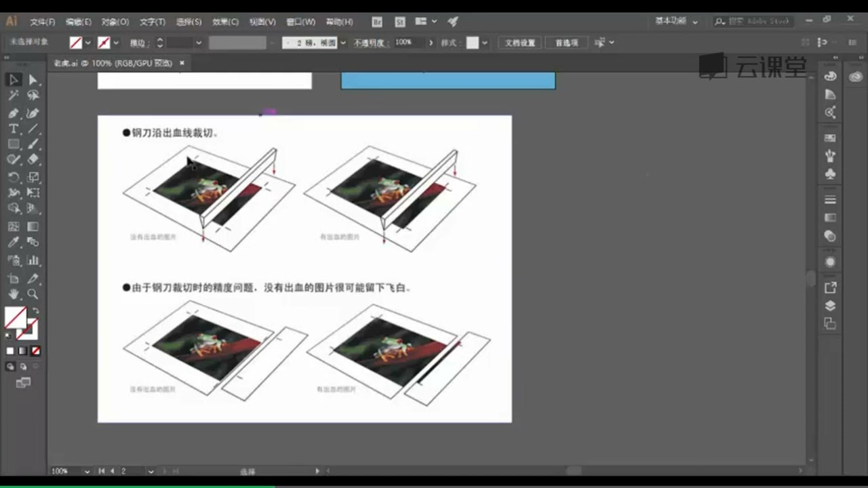This screenshot has height=488, width=868.
Task: Choose the Shape Builder tool
Action: coord(14,209)
